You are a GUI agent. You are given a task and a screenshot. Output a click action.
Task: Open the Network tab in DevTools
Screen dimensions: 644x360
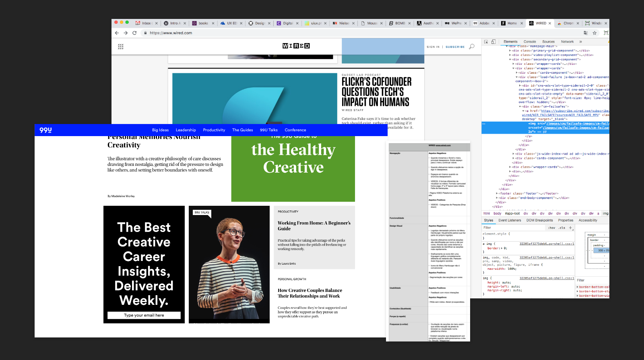[567, 41]
